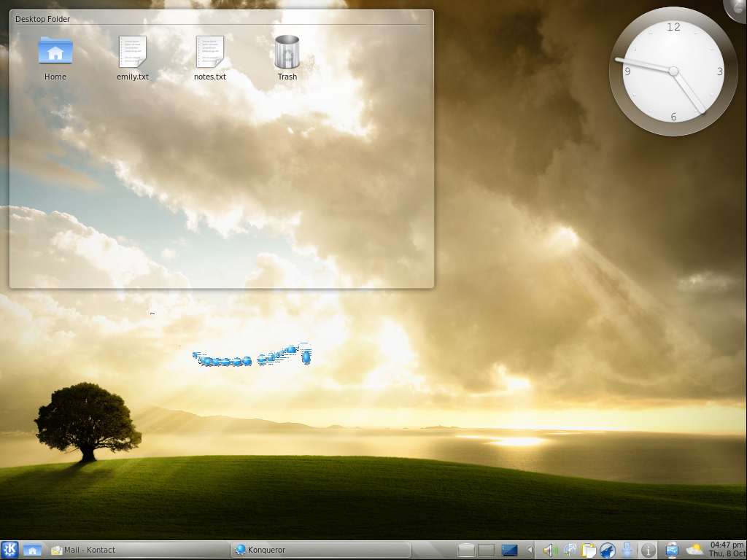
Task: Click the weather icon in the panel
Action: pyautogui.click(x=694, y=550)
